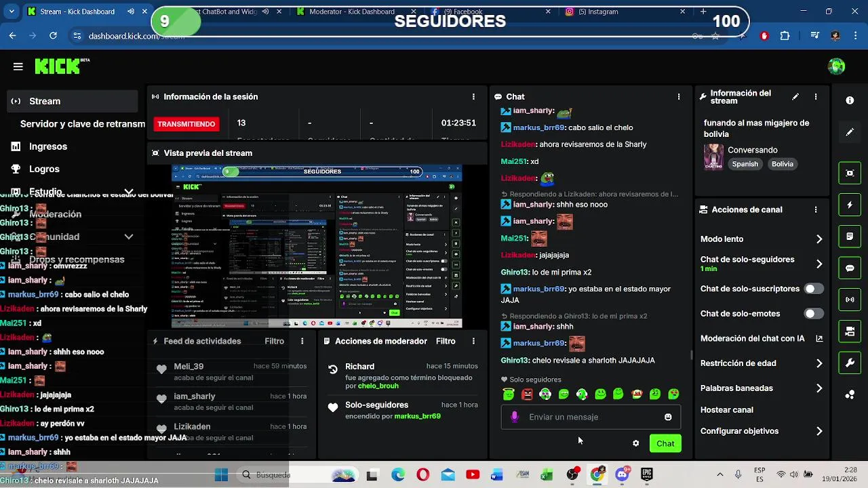The image size is (868, 488).
Task: Open the Chat panel three-dot menu
Action: coord(679,97)
